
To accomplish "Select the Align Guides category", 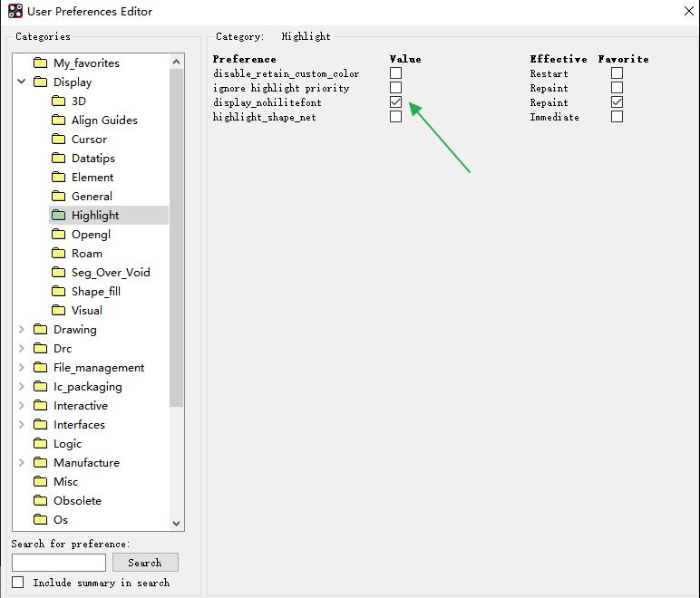I will pos(104,121).
